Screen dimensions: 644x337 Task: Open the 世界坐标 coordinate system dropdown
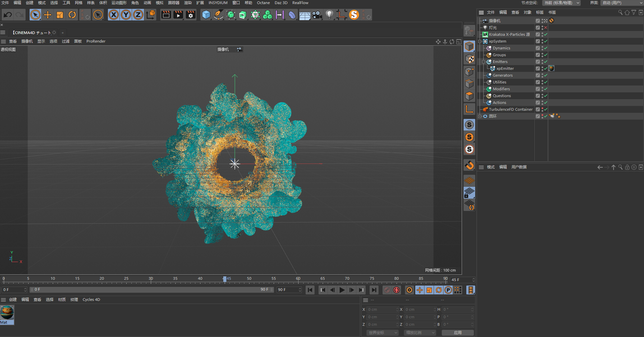pyautogui.click(x=383, y=333)
